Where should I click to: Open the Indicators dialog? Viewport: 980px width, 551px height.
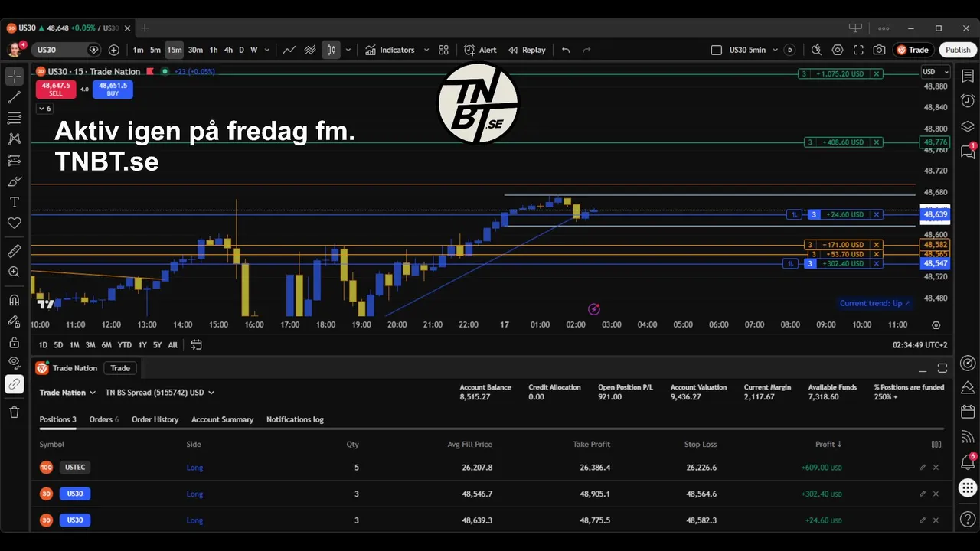click(390, 50)
